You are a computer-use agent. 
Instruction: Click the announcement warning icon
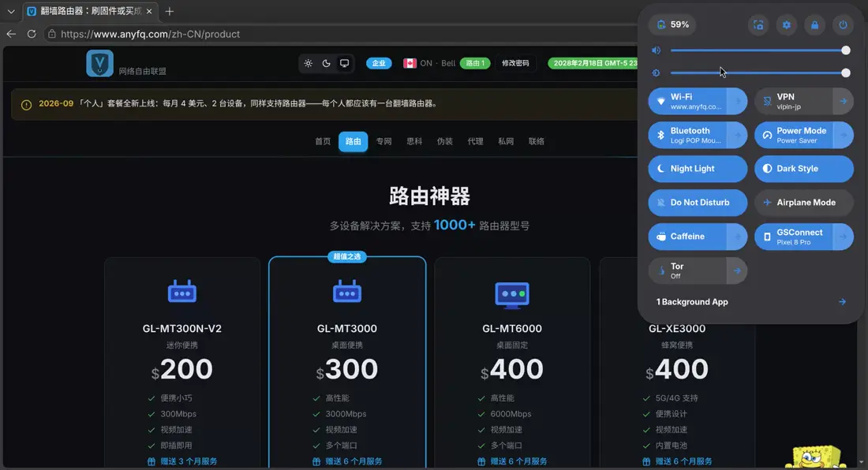[26, 105]
